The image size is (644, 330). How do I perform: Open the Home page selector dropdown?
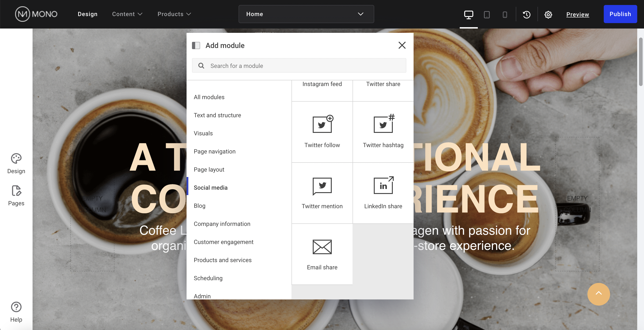(x=305, y=14)
